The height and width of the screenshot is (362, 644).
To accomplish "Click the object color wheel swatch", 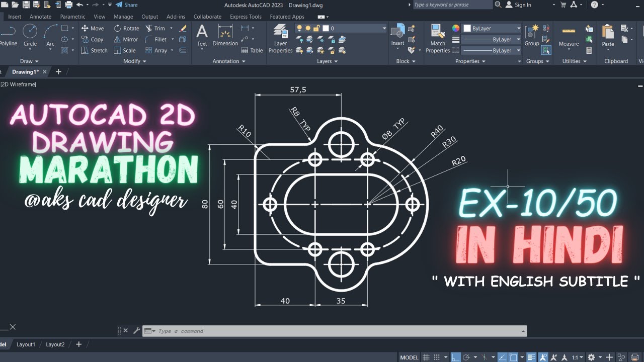I will click(456, 28).
